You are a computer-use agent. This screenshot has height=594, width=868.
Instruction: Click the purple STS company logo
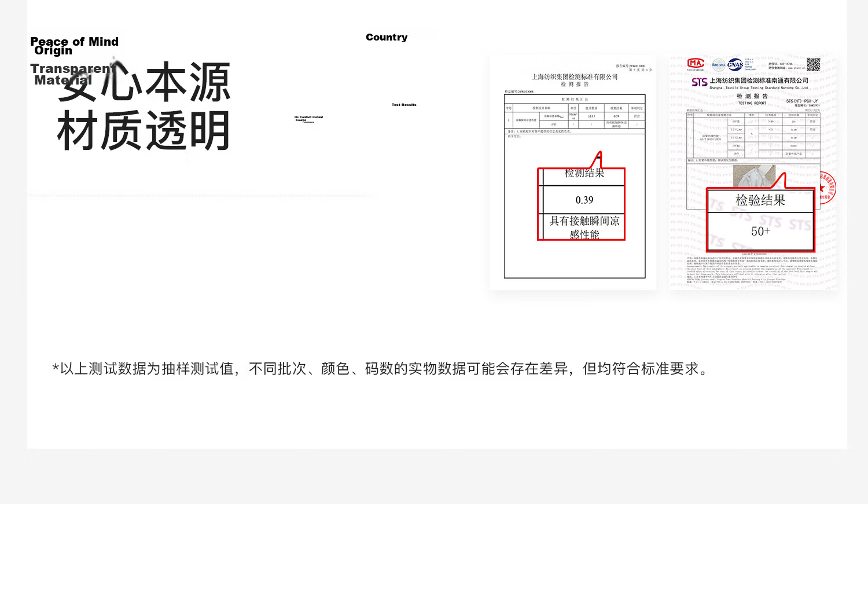coord(700,82)
